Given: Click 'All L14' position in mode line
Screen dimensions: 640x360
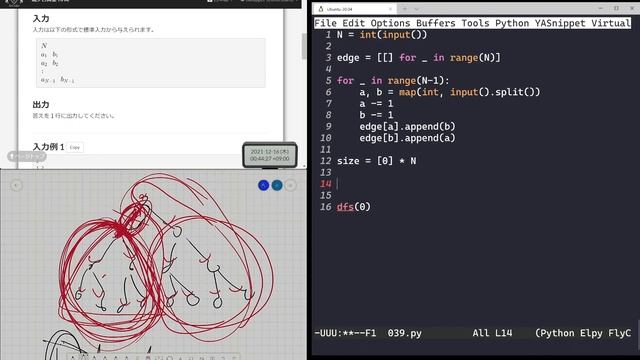Looking at the screenshot, I should pyautogui.click(x=492, y=333).
